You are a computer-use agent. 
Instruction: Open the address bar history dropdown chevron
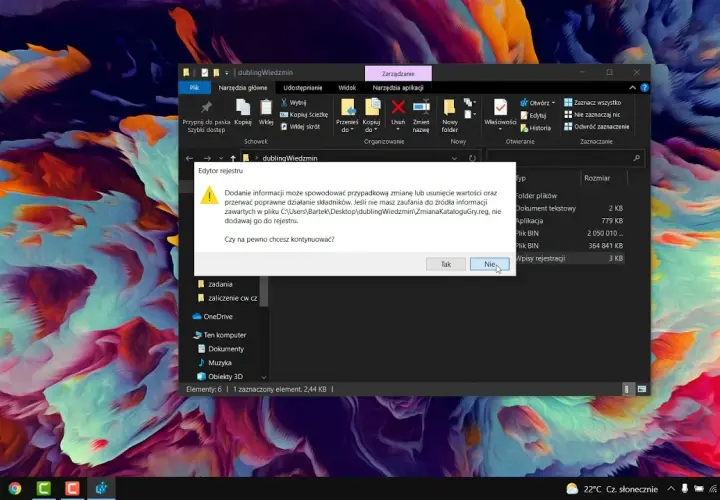(454, 158)
